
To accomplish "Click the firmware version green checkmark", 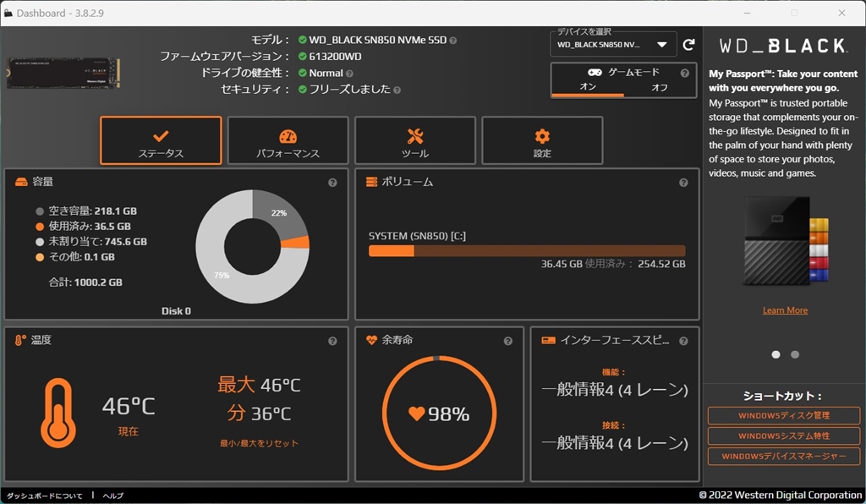I will point(302,57).
